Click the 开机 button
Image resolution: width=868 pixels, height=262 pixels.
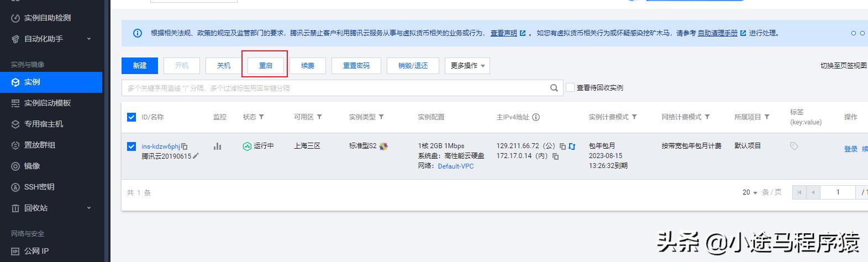coord(182,66)
